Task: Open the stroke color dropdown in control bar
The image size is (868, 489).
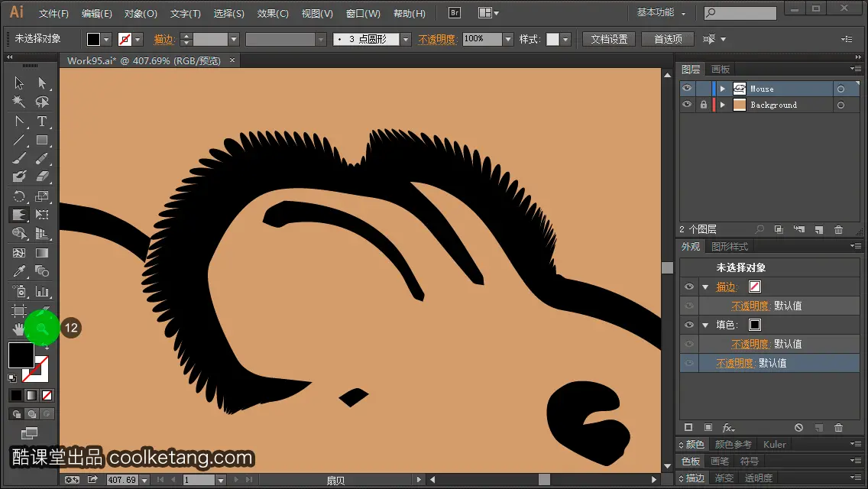Action: pos(138,39)
